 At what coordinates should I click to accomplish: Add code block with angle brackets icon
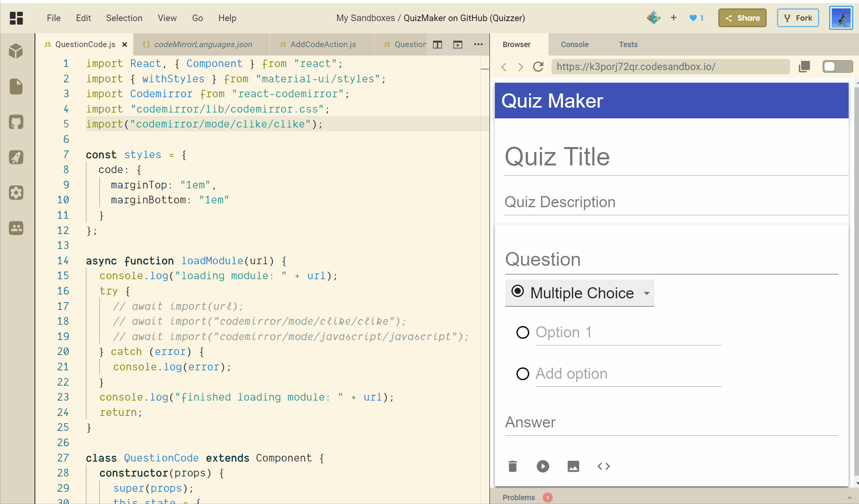(x=604, y=466)
